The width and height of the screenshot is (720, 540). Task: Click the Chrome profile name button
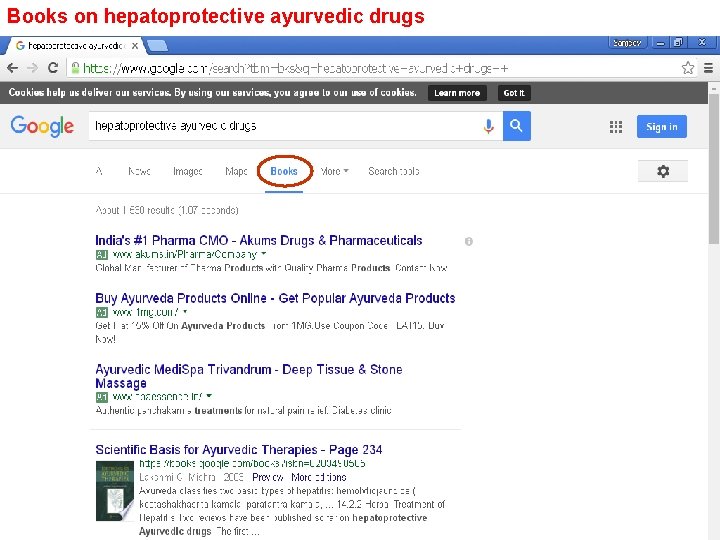[x=627, y=43]
